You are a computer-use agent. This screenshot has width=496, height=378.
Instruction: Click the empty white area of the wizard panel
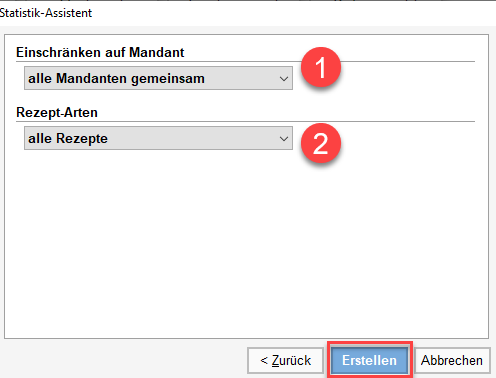tap(247, 243)
